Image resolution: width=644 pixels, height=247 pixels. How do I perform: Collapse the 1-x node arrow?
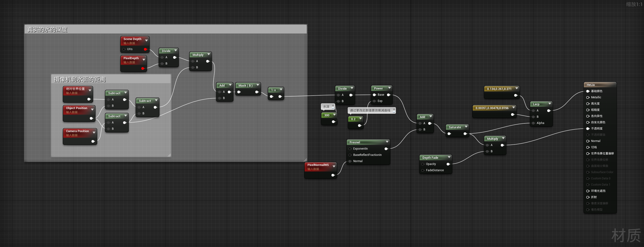click(x=281, y=89)
